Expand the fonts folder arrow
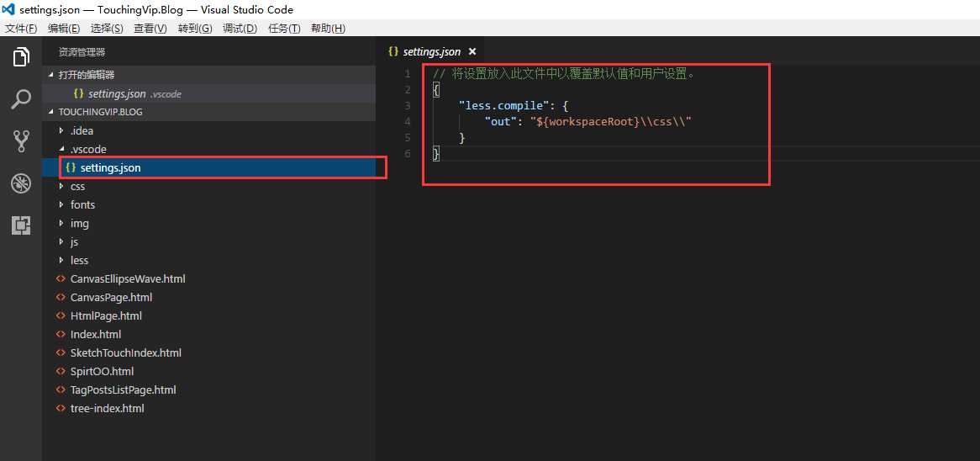 coord(61,204)
